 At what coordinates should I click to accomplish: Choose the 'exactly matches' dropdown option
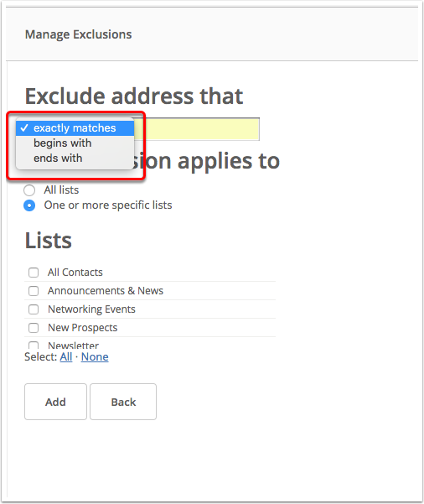coord(75,128)
